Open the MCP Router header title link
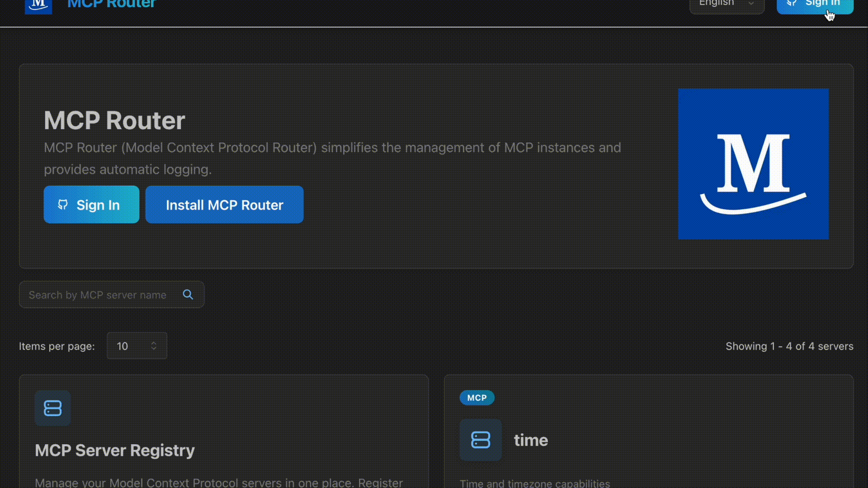 pyautogui.click(x=111, y=5)
